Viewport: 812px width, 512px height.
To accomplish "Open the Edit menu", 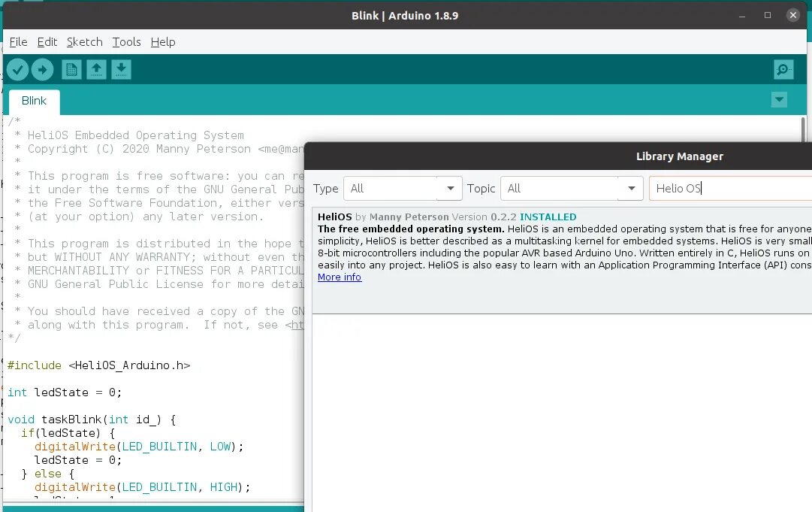I will [47, 42].
